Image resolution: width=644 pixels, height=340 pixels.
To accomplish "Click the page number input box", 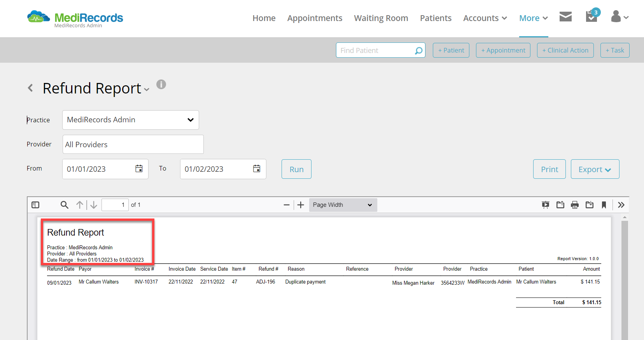I will [115, 205].
